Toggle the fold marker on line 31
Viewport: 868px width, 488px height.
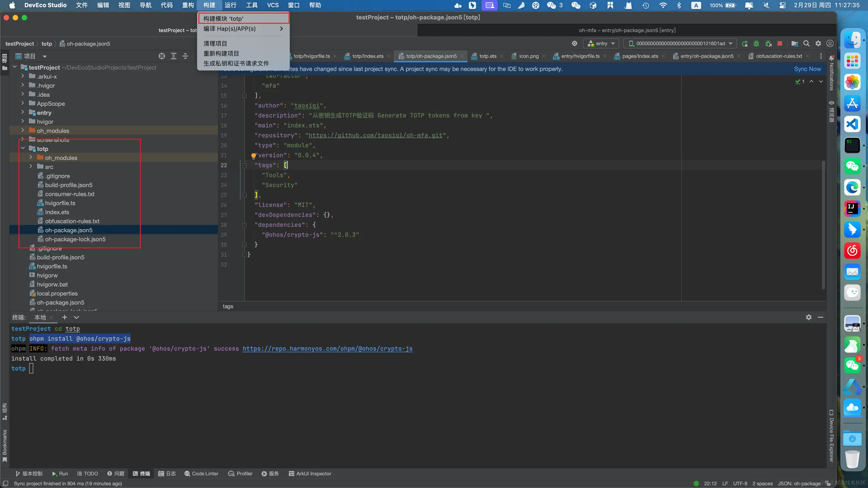tap(245, 254)
